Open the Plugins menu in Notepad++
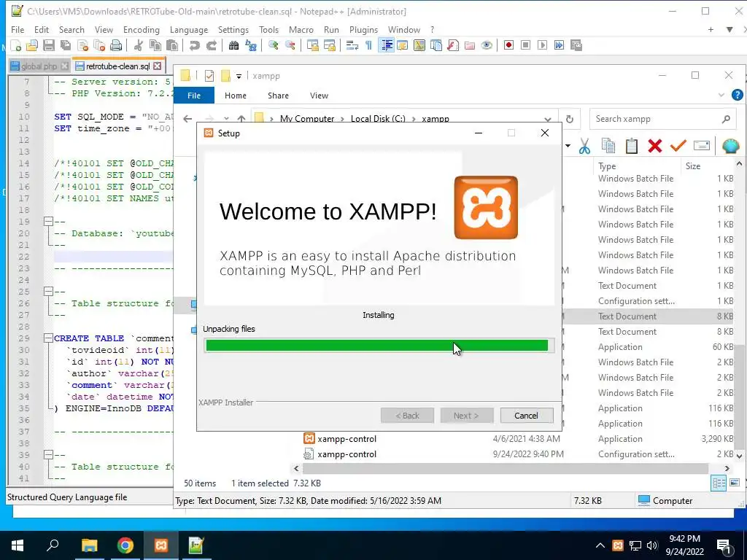 pos(363,29)
